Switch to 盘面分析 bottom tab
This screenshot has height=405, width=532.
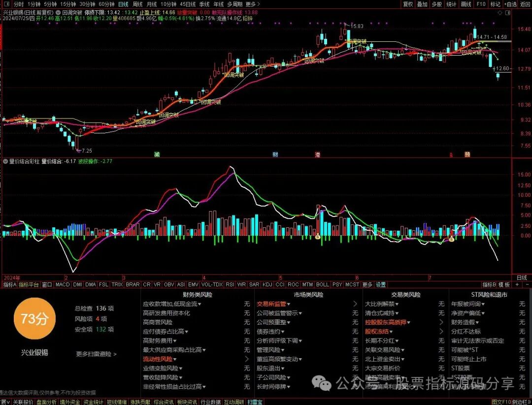(46, 402)
